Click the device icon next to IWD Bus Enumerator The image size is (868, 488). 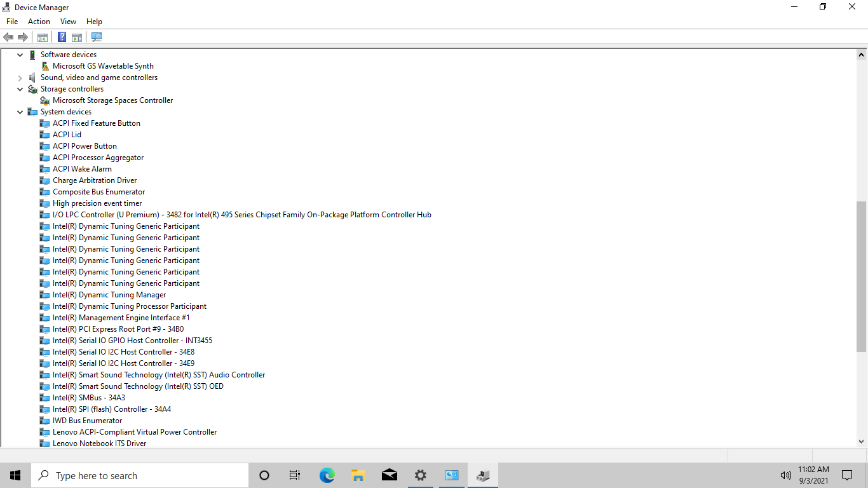[45, 421]
